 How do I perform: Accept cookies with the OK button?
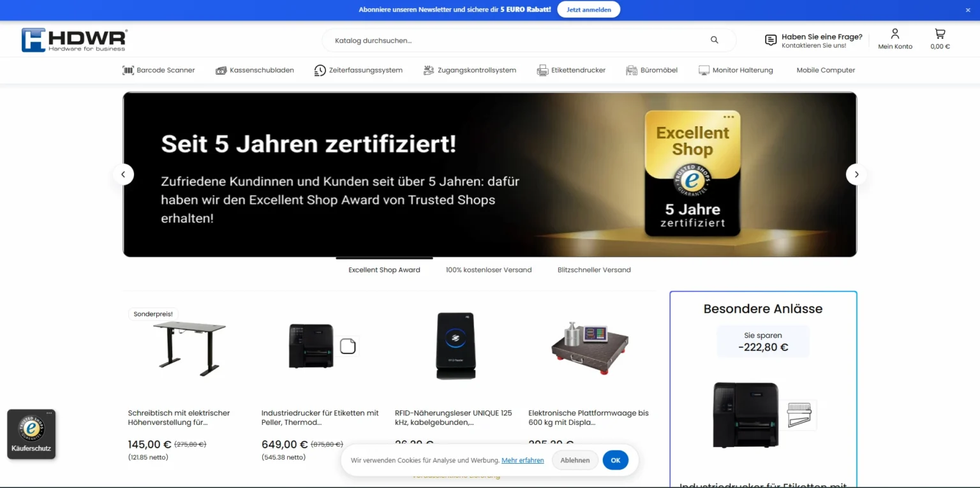[615, 460]
